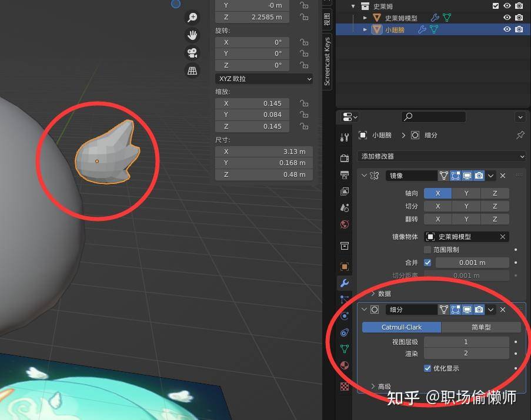Enable the 范围限制 checkbox
This screenshot has height=420, width=531.
[x=428, y=250]
